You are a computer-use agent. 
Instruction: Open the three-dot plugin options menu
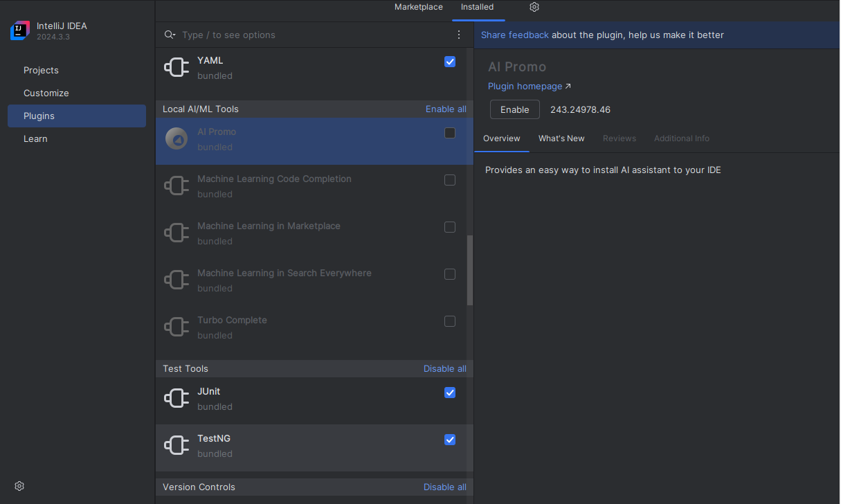pyautogui.click(x=458, y=34)
